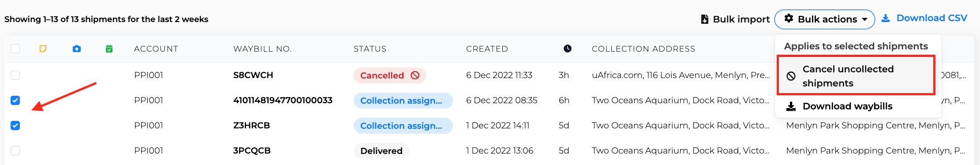Click the green calendar icon column header
Screen dimensions: 980x165
[109, 49]
